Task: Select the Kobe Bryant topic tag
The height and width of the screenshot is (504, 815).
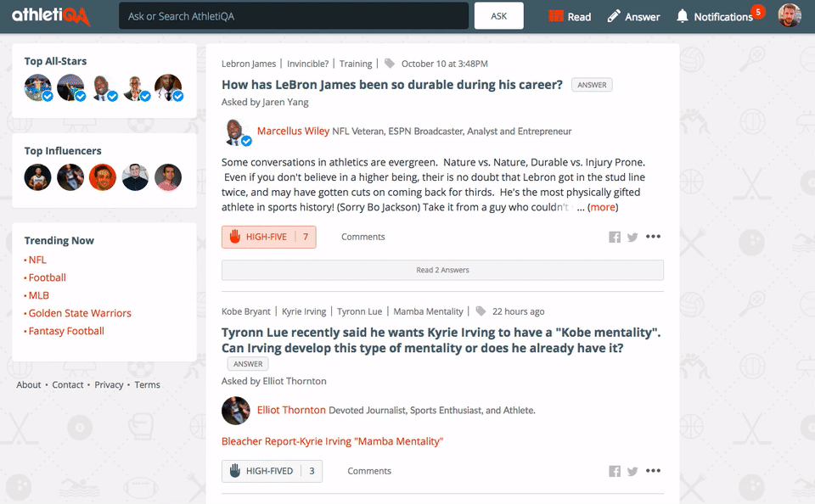Action: click(246, 311)
